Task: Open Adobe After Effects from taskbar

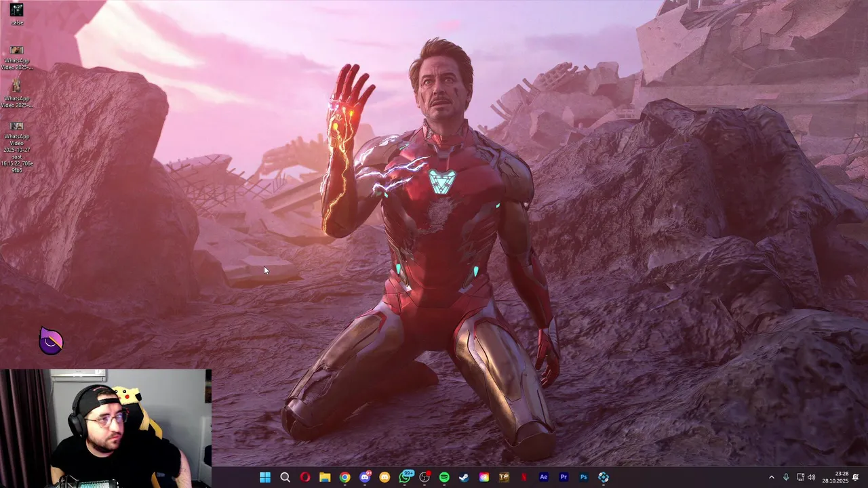Action: click(543, 477)
